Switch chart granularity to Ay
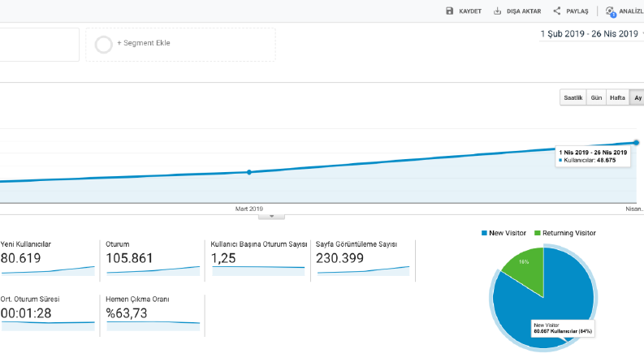Image resolution: width=644 pixels, height=362 pixels. click(x=638, y=97)
